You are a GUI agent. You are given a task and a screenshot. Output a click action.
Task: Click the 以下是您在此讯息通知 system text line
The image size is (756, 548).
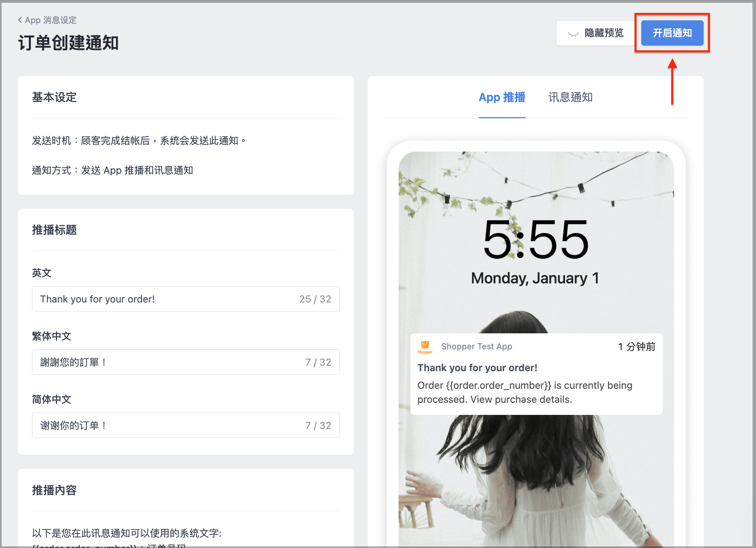coord(127,533)
